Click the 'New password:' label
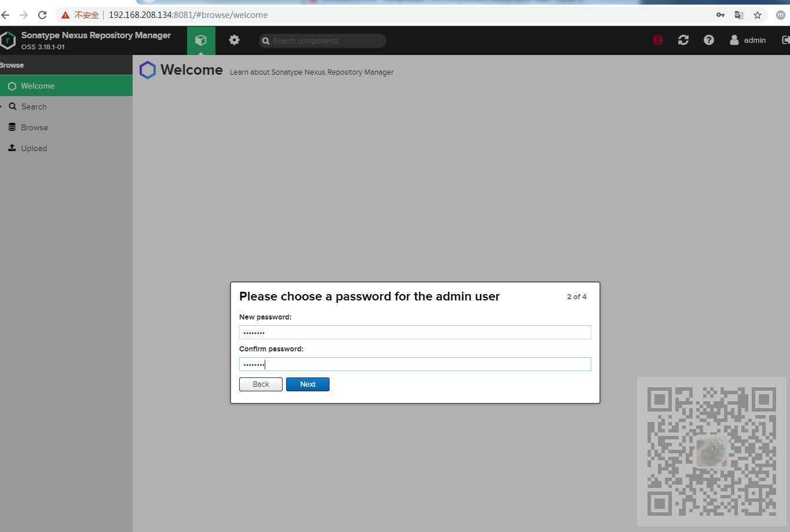 click(265, 317)
